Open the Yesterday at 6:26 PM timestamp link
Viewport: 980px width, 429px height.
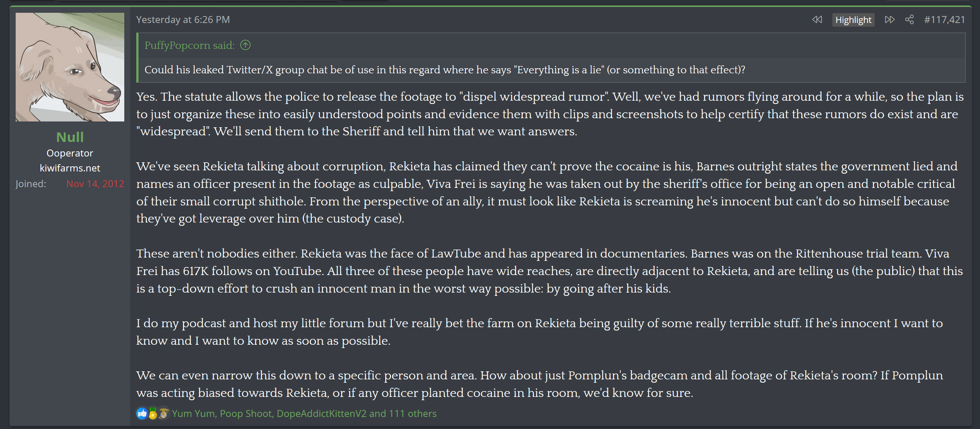tap(183, 19)
